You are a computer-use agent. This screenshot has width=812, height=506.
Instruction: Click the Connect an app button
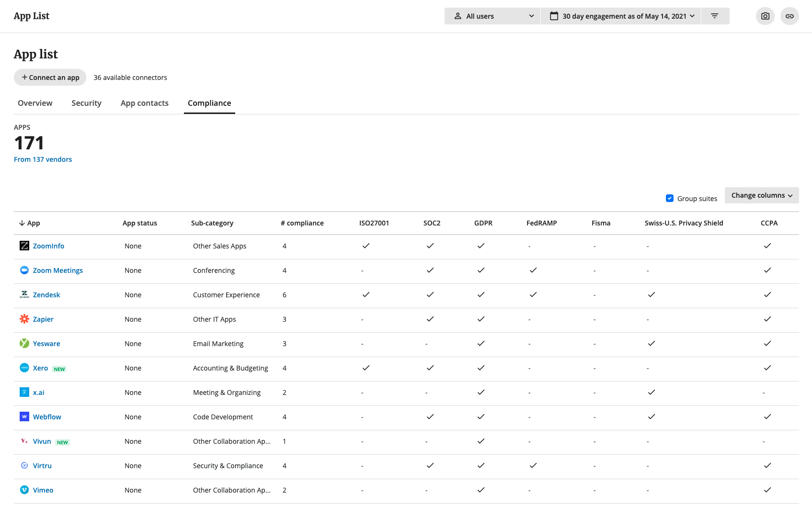(x=50, y=78)
